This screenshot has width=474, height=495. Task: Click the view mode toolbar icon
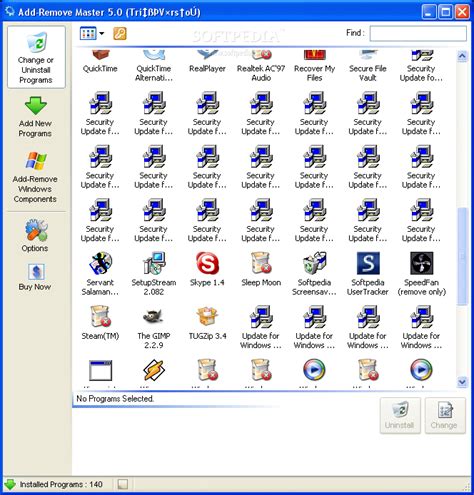pyautogui.click(x=88, y=33)
